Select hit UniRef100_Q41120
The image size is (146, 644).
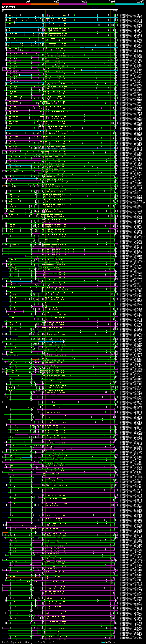[x=131, y=95]
